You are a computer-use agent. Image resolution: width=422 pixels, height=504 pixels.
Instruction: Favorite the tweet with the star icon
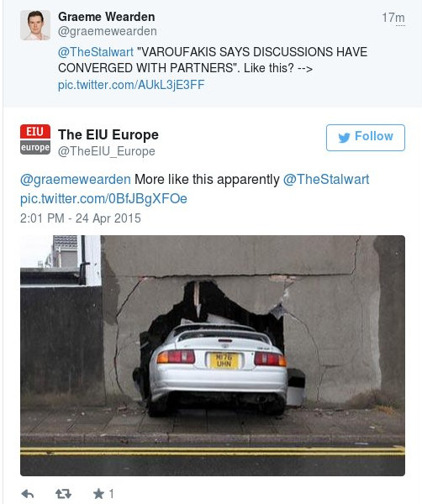(98, 493)
